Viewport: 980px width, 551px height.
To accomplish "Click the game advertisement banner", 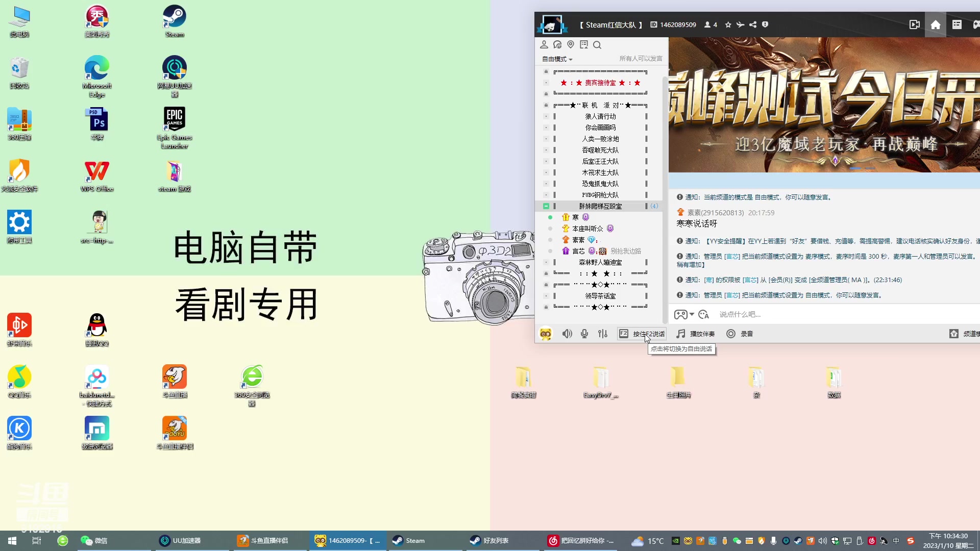I will tap(824, 105).
